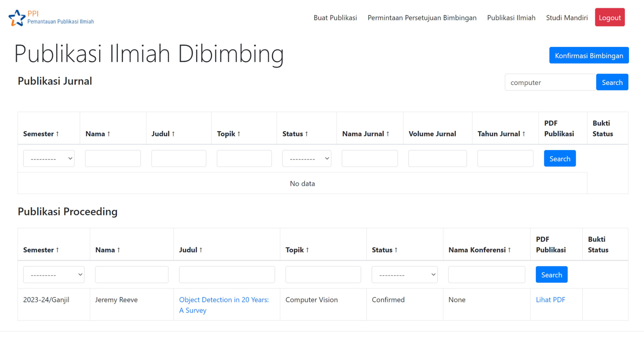Sort proceeding table by Judul
The height and width of the screenshot is (343, 644).
tap(191, 250)
